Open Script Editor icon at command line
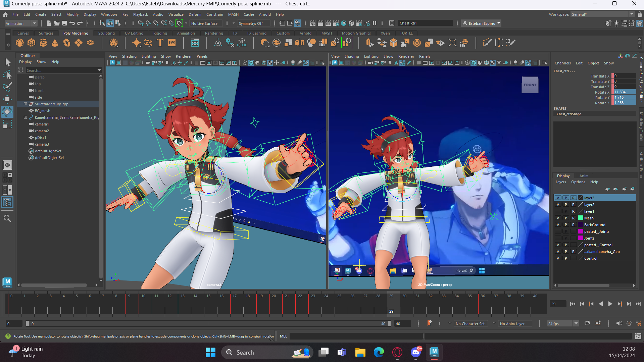The image size is (644, 362). pyautogui.click(x=638, y=336)
